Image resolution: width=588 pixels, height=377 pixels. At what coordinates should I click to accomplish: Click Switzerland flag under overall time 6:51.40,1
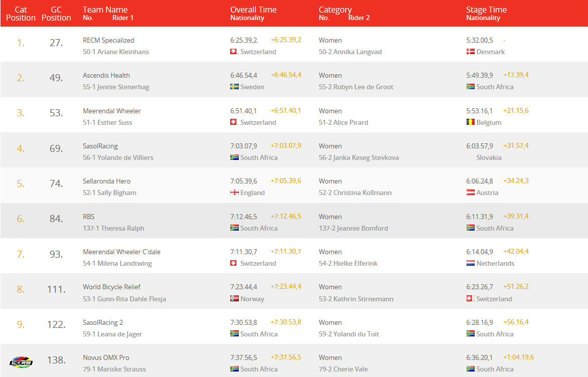tap(234, 122)
